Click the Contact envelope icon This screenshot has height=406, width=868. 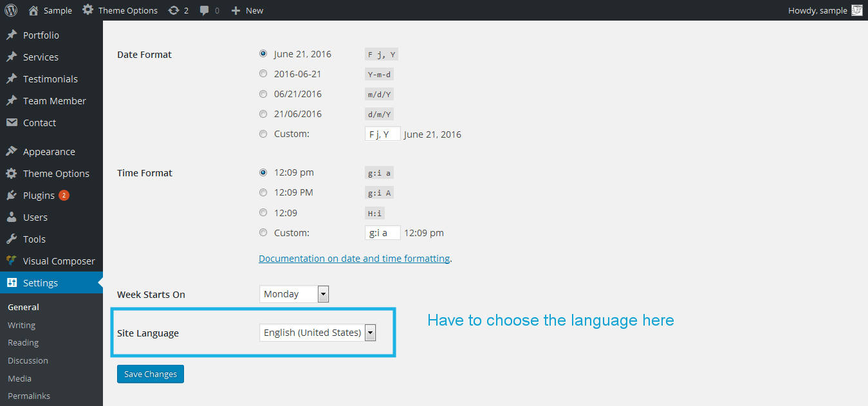(x=12, y=122)
